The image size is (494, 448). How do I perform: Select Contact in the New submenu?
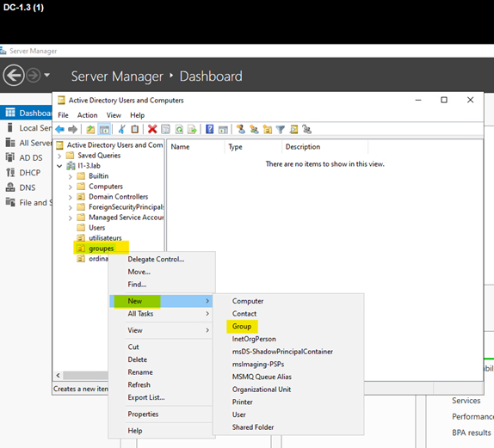coord(288,314)
